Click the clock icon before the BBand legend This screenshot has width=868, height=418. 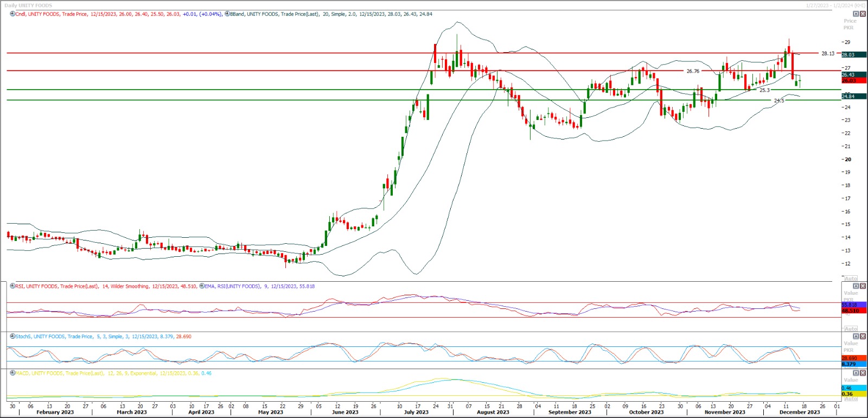pyautogui.click(x=227, y=14)
